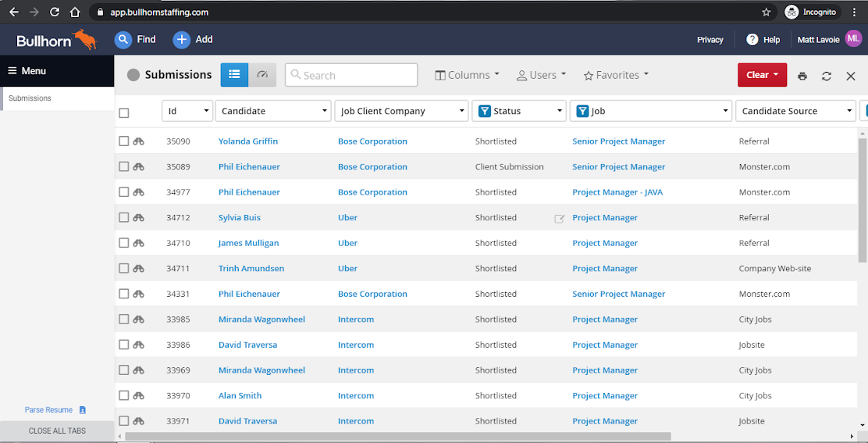Click the horizontal scrollbar at the bottom
868x443 pixels.
(398, 437)
